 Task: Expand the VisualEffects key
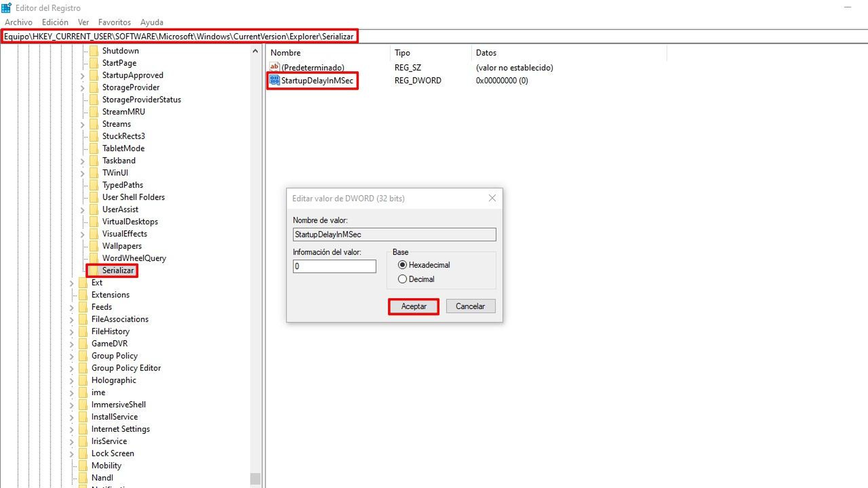pyautogui.click(x=82, y=235)
